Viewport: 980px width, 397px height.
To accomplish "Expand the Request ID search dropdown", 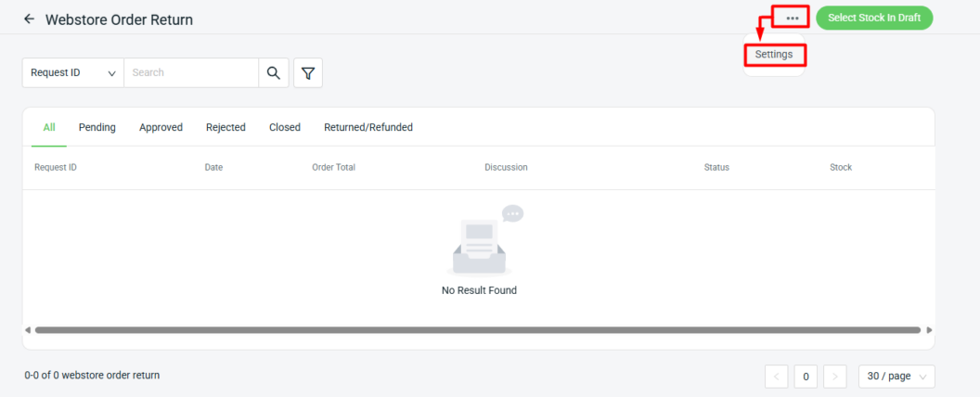I will (72, 72).
